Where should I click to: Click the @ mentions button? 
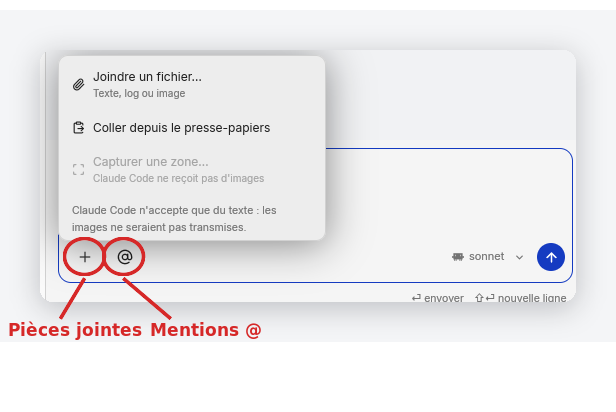pos(125,257)
